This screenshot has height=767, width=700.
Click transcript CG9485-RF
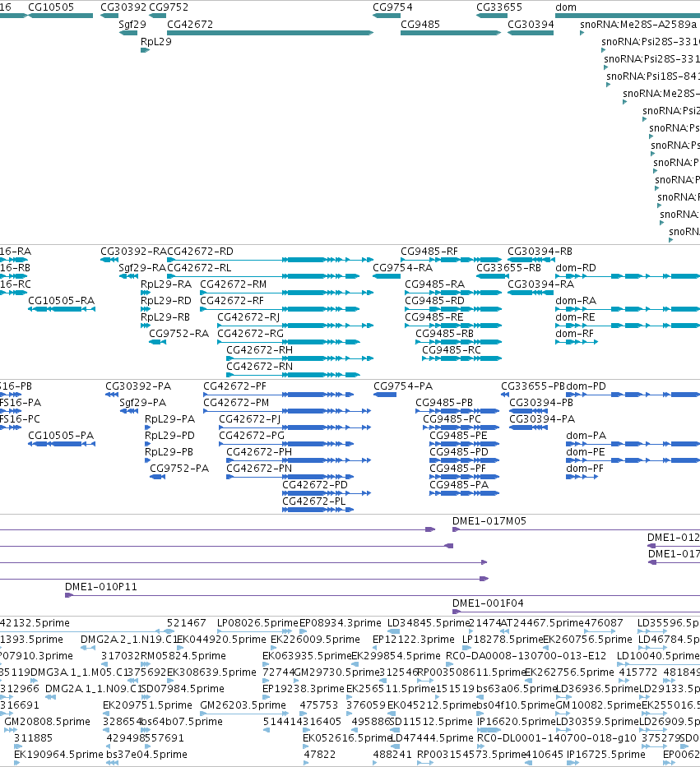pyautogui.click(x=452, y=260)
